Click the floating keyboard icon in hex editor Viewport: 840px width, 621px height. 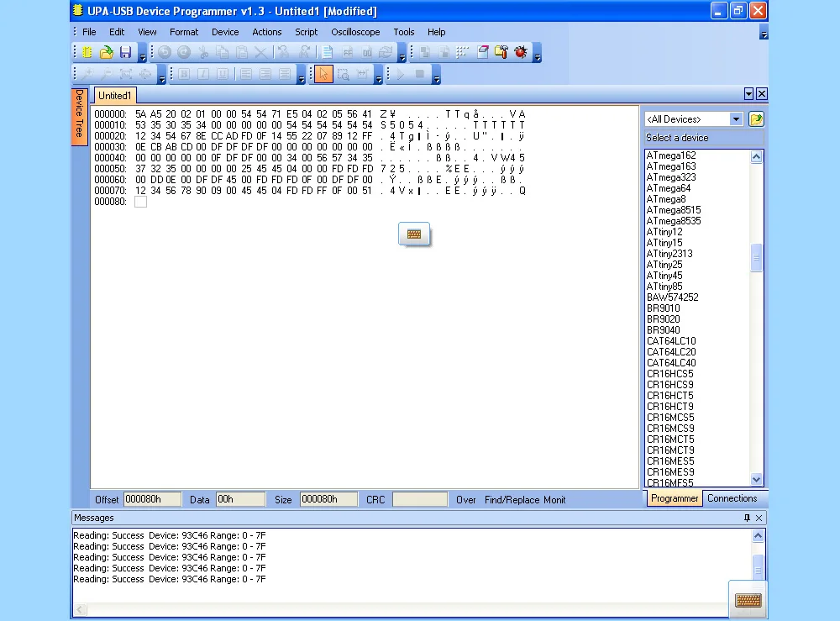coord(414,234)
